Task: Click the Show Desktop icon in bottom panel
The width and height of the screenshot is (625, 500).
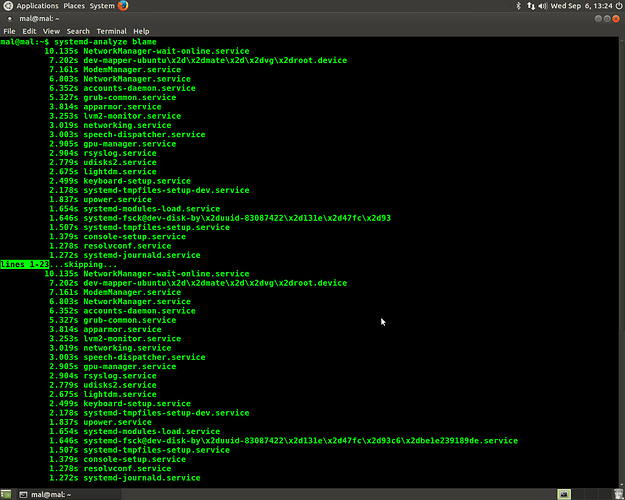Action: tap(6, 494)
